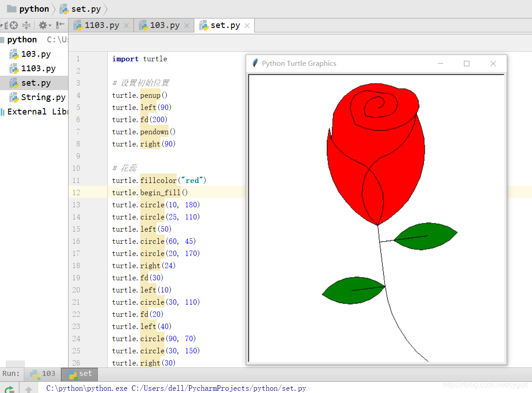Close the 103.py editor tab
Image resolution: width=532 pixels, height=393 pixels.
click(x=187, y=25)
